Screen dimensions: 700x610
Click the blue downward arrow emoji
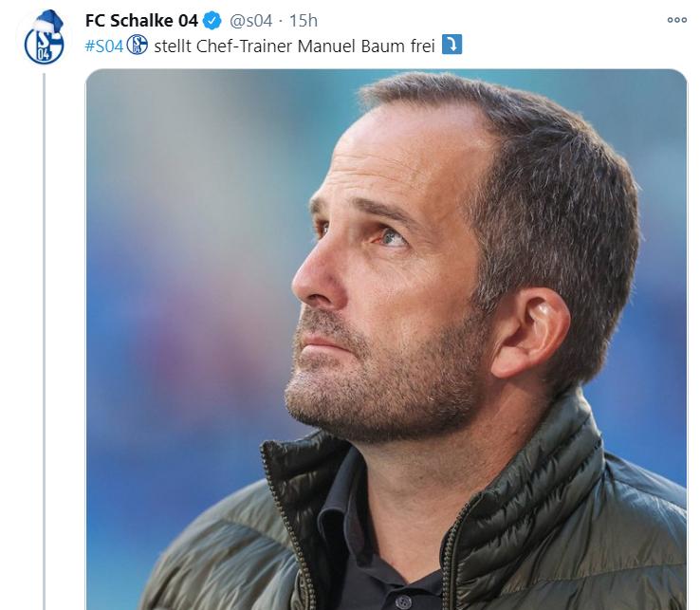tap(451, 45)
